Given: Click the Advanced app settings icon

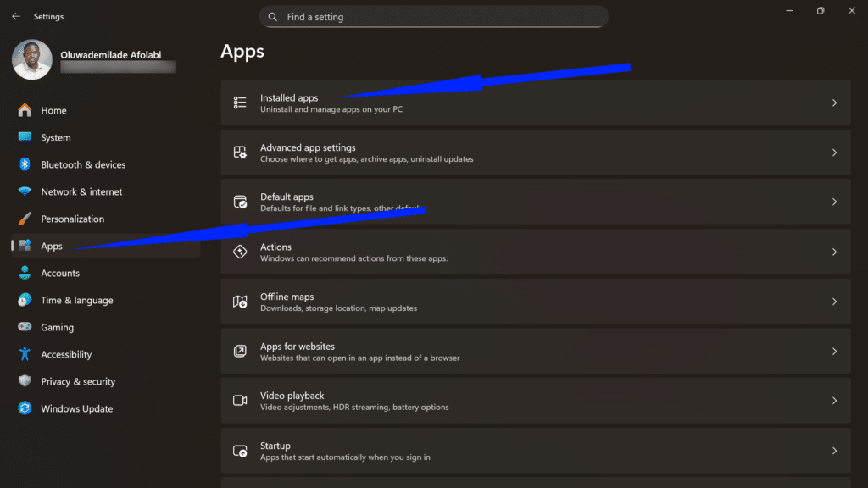Looking at the screenshot, I should coord(239,152).
